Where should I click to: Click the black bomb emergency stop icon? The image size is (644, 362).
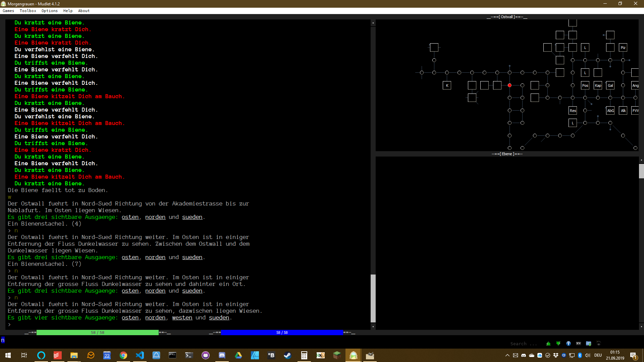(x=599, y=344)
